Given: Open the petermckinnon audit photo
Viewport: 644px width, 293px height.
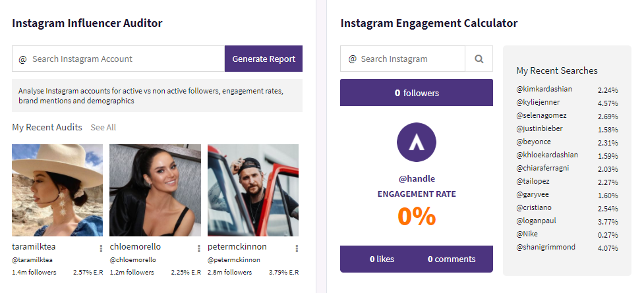Looking at the screenshot, I should tap(253, 190).
